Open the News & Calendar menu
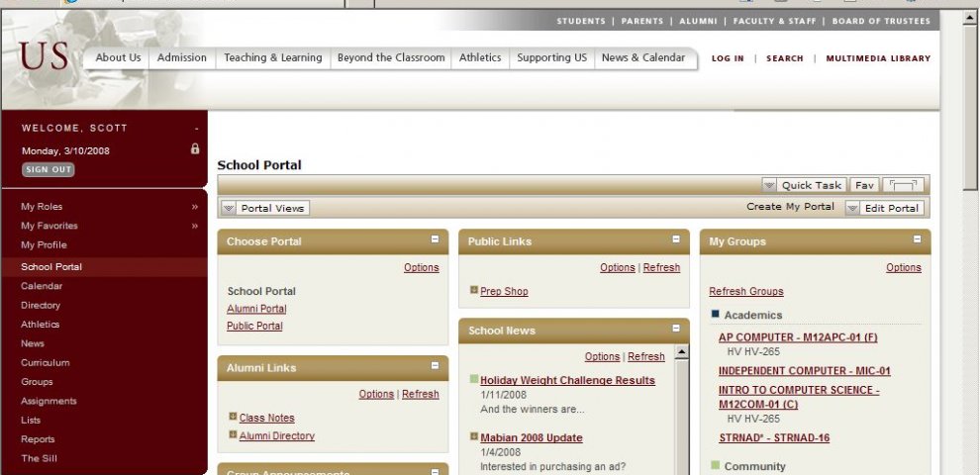Screen dimensions: 980x475 [643, 57]
